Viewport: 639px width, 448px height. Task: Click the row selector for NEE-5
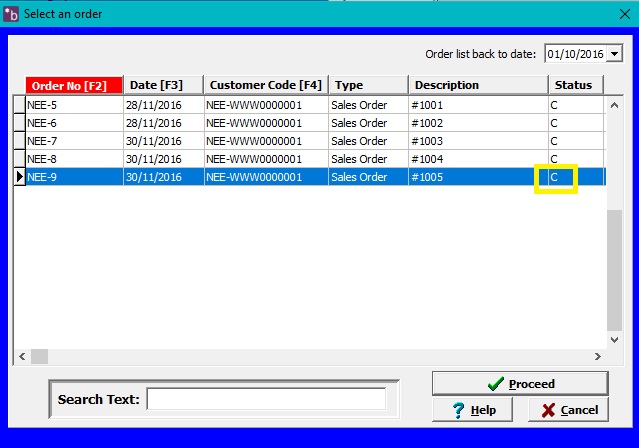(x=20, y=105)
